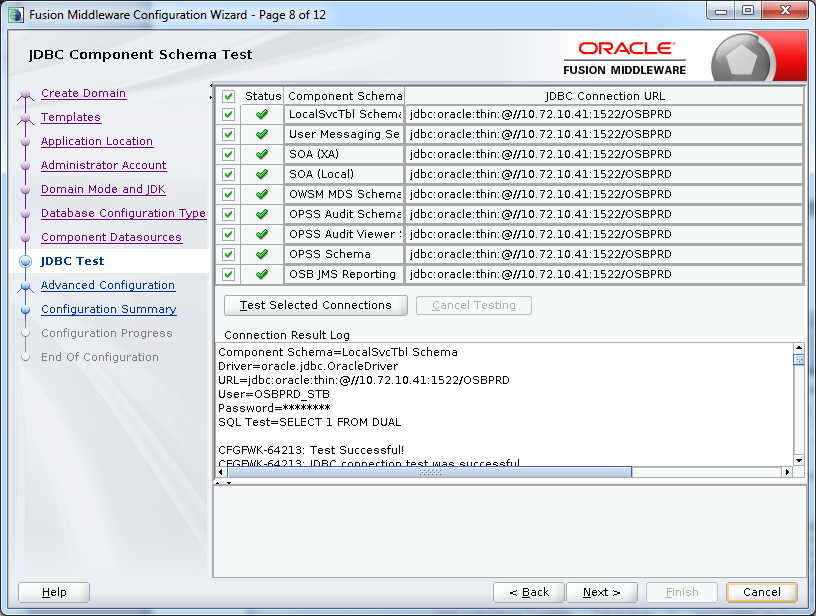Go to the Templates step
Screen dimensions: 816x616
pos(71,117)
